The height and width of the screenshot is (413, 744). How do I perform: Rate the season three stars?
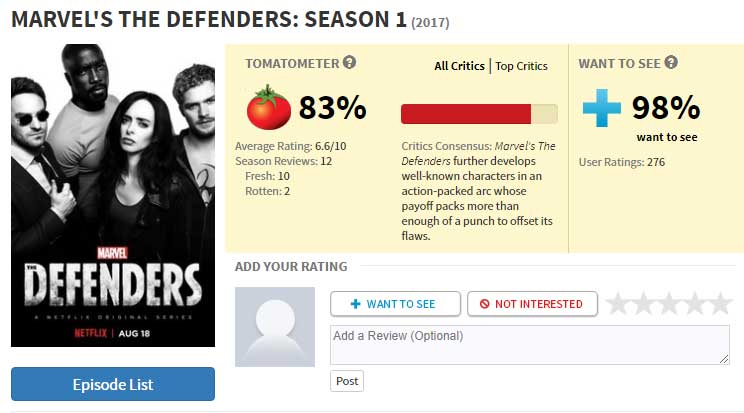coord(669,304)
